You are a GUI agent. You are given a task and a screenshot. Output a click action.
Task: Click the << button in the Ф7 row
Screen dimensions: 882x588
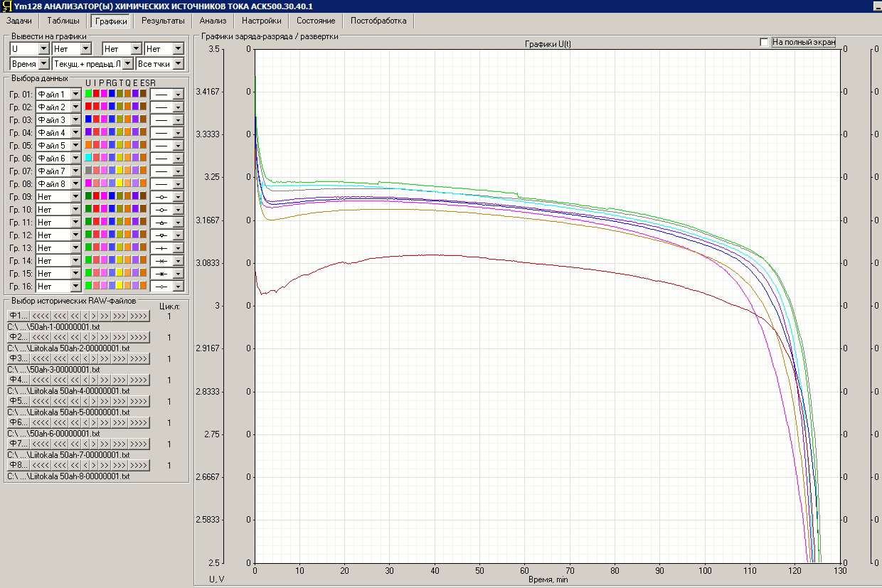[75, 444]
